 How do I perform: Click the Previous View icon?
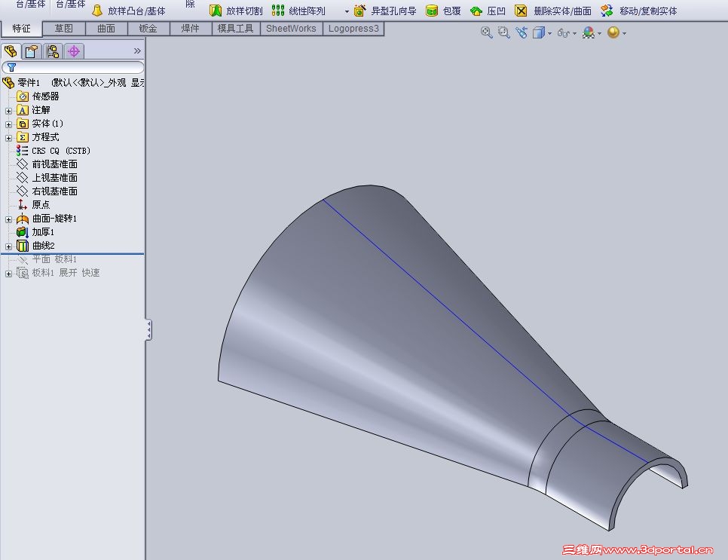click(x=522, y=32)
